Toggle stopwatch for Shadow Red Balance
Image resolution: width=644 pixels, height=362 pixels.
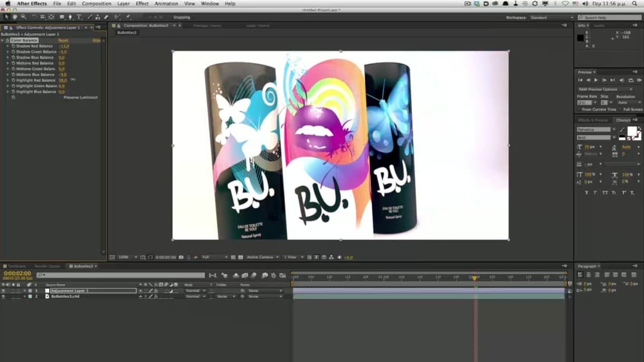(x=13, y=46)
